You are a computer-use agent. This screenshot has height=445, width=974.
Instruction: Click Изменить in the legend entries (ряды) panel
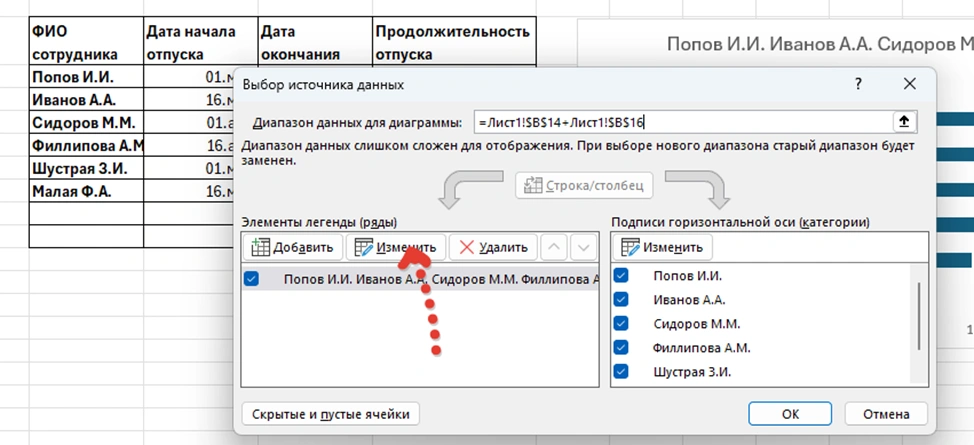click(395, 247)
